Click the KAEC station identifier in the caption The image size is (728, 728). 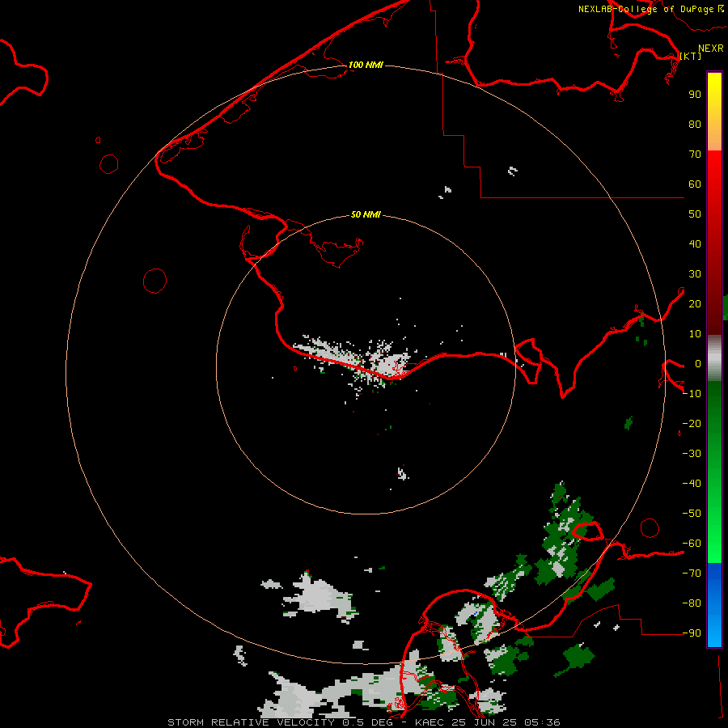(x=430, y=722)
